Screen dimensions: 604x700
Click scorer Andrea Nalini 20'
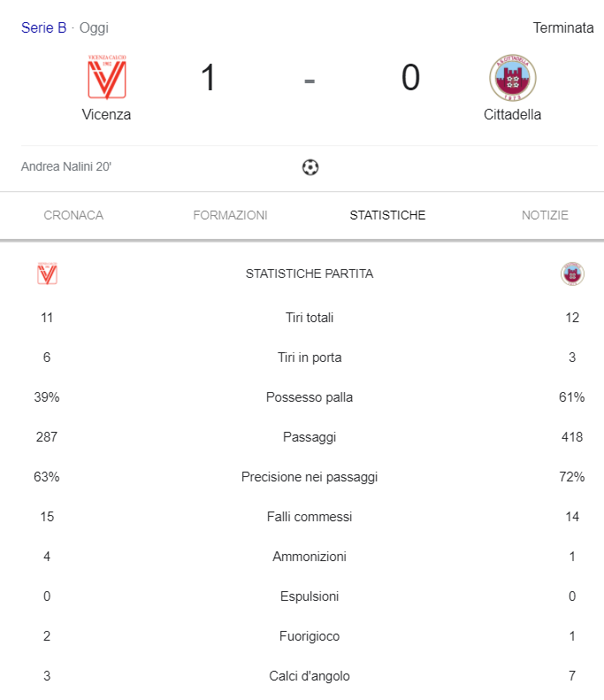(66, 166)
